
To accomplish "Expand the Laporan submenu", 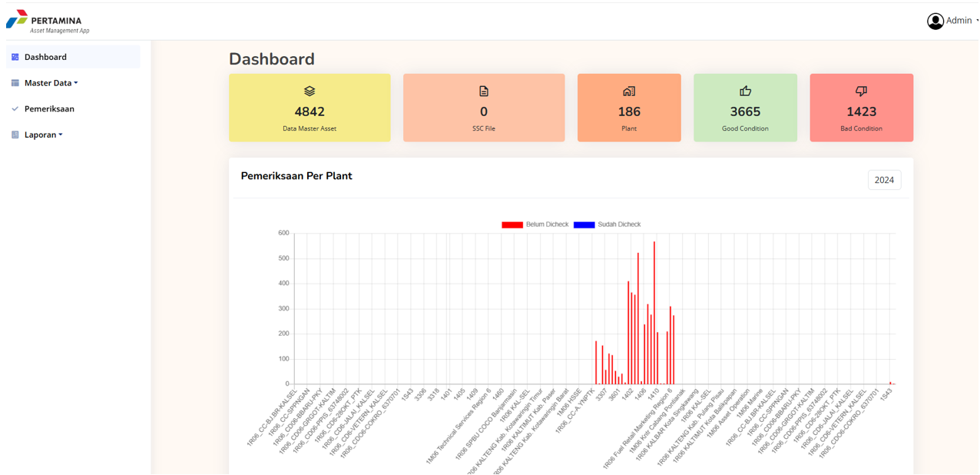I will pyautogui.click(x=43, y=135).
